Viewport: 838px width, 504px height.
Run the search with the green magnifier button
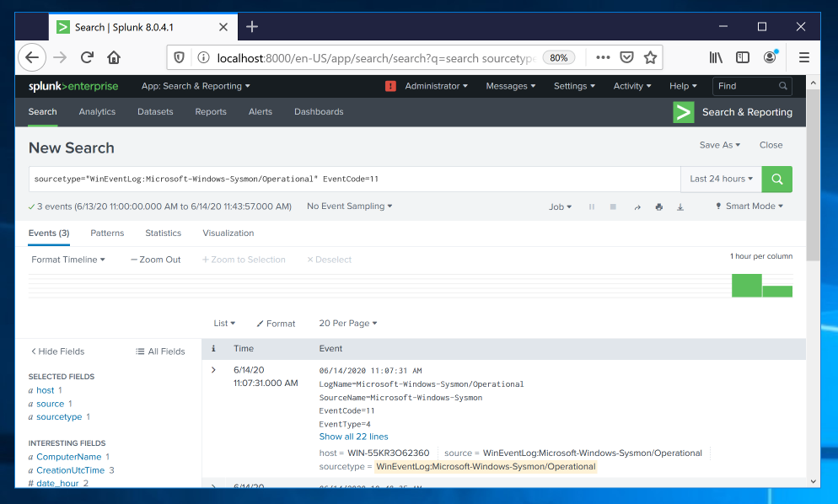(x=776, y=179)
